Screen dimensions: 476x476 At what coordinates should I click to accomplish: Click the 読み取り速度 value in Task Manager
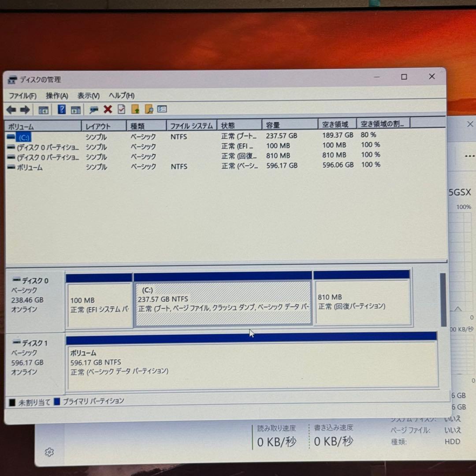click(x=276, y=442)
